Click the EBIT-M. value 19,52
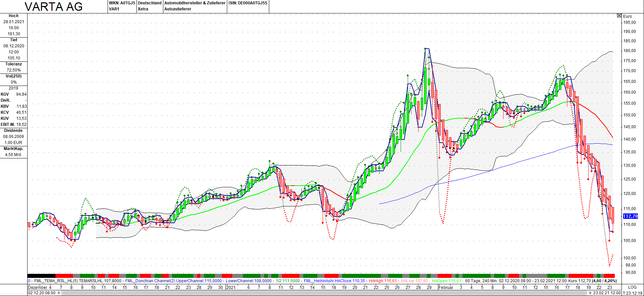The width and height of the screenshot is (644, 296). pos(21,125)
